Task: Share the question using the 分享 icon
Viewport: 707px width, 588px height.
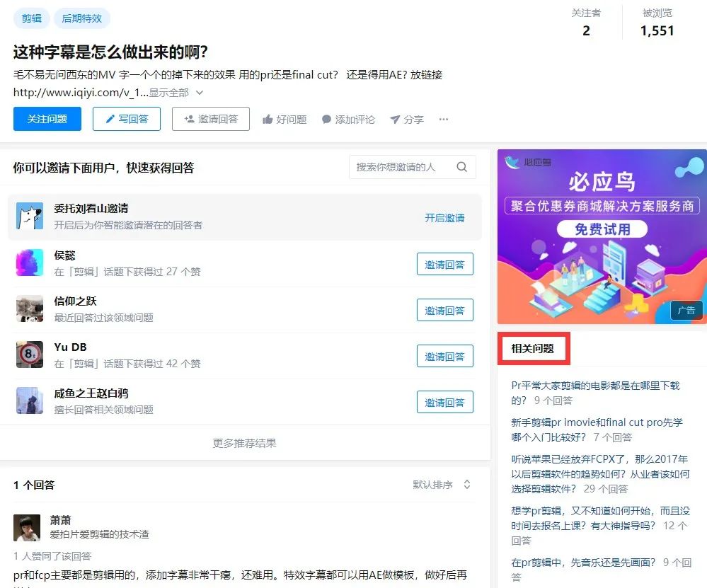Action: (x=395, y=120)
